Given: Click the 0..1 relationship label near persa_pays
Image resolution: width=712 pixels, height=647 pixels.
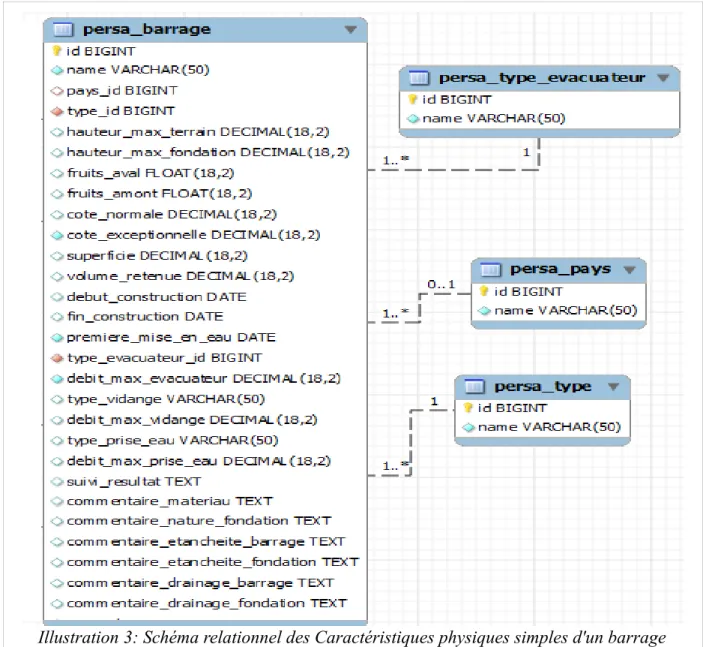Looking at the screenshot, I should pyautogui.click(x=441, y=285).
